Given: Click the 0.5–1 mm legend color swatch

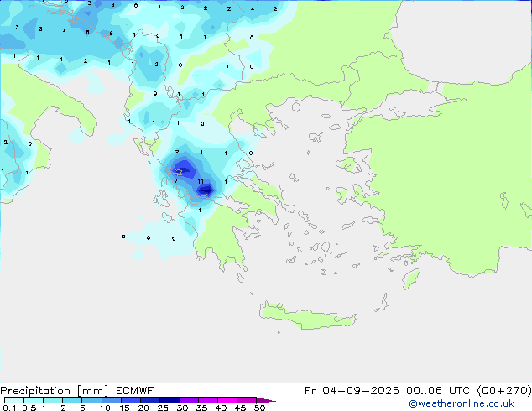Looking at the screenshot, I should [x=34, y=400].
